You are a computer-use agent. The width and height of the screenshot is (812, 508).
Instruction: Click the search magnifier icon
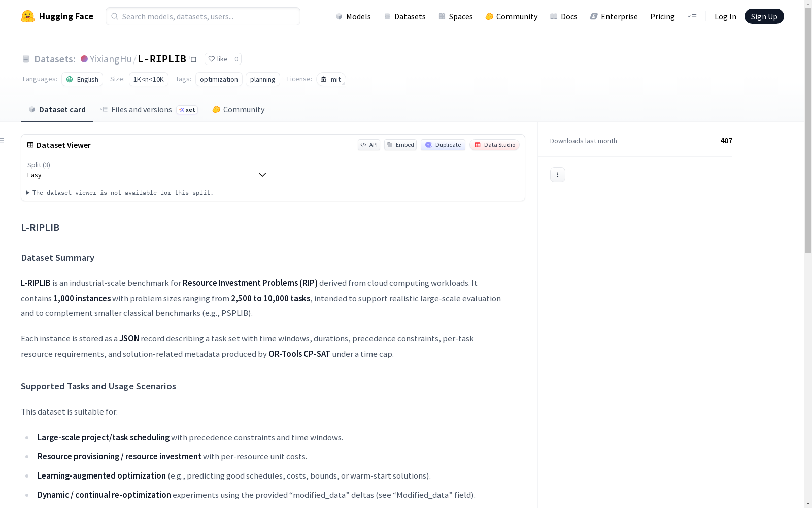115,16
